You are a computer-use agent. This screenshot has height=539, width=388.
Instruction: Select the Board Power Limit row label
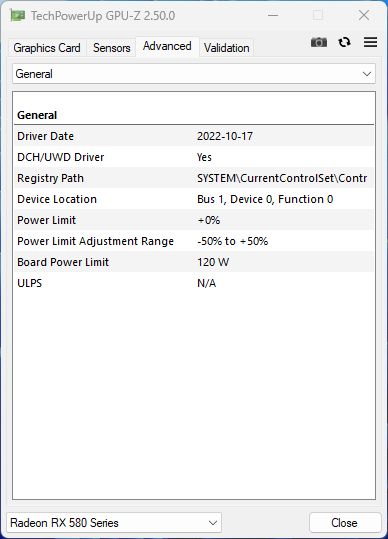click(x=63, y=262)
